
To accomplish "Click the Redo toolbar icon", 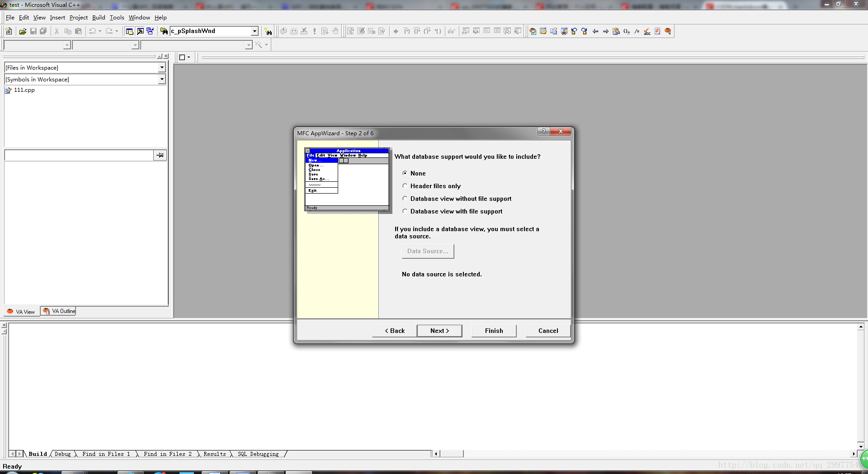I will pyautogui.click(x=109, y=31).
